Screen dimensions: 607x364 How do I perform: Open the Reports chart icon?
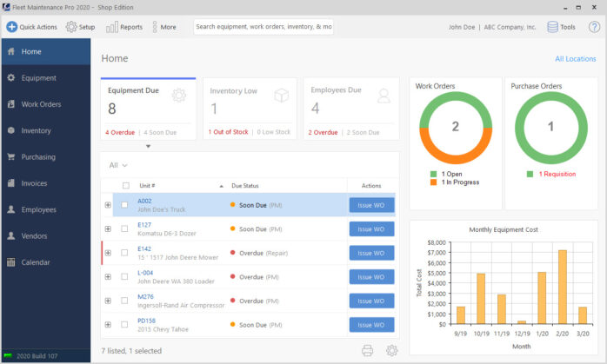[112, 27]
